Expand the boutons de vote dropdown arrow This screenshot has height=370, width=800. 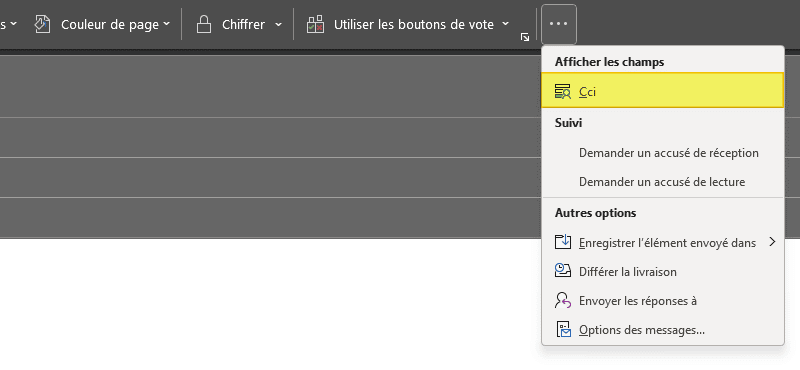pyautogui.click(x=505, y=24)
